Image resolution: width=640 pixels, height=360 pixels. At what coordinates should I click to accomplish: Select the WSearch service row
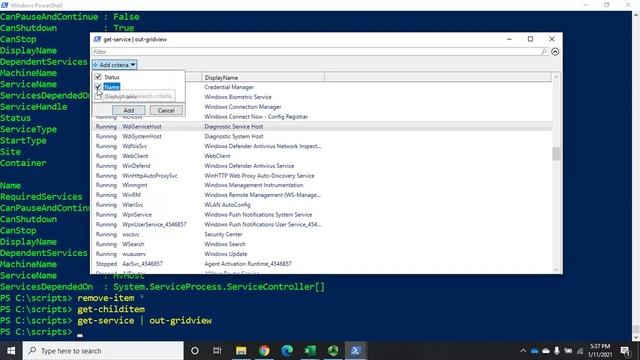(x=322, y=244)
